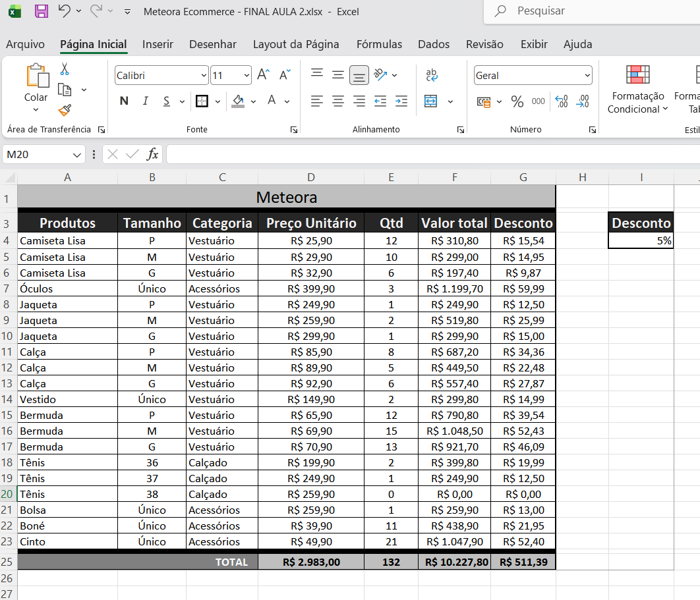Click the Pesquisar search box
700x600 pixels.
[x=593, y=11]
